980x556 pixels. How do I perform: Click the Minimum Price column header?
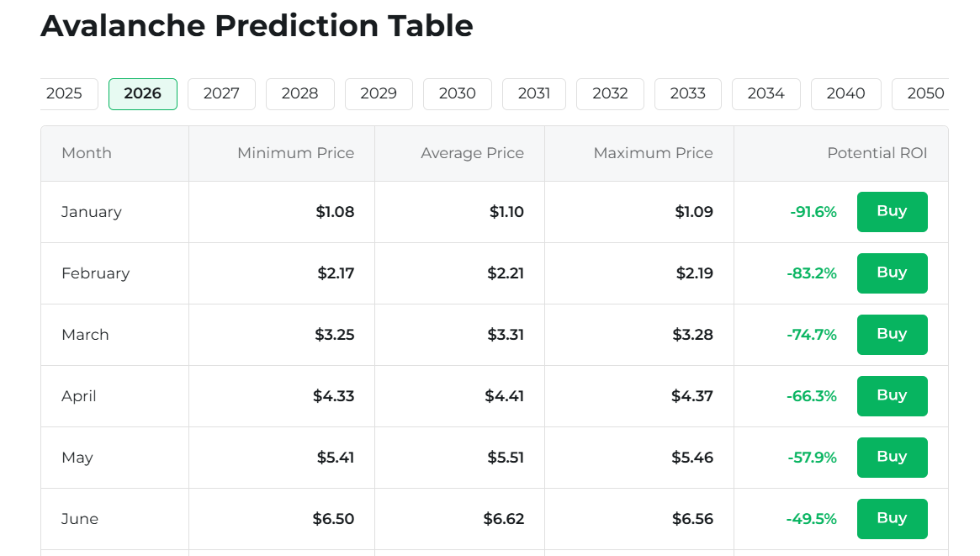point(295,153)
